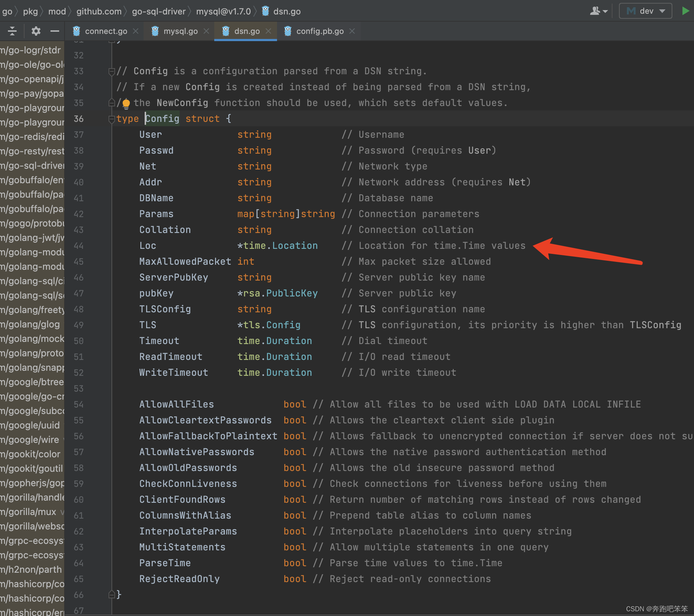Click breadcrumb github.com in navigation bar
The image size is (694, 616).
pyautogui.click(x=99, y=11)
